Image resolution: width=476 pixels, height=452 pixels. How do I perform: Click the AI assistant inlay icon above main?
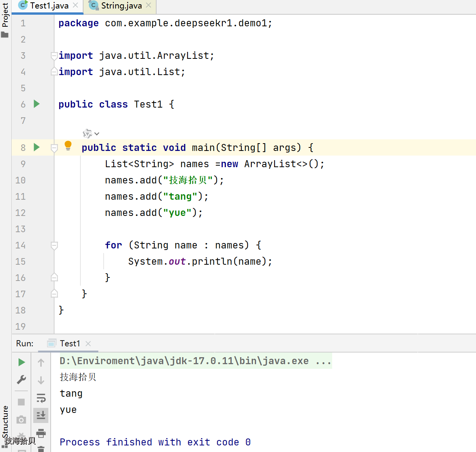[87, 134]
